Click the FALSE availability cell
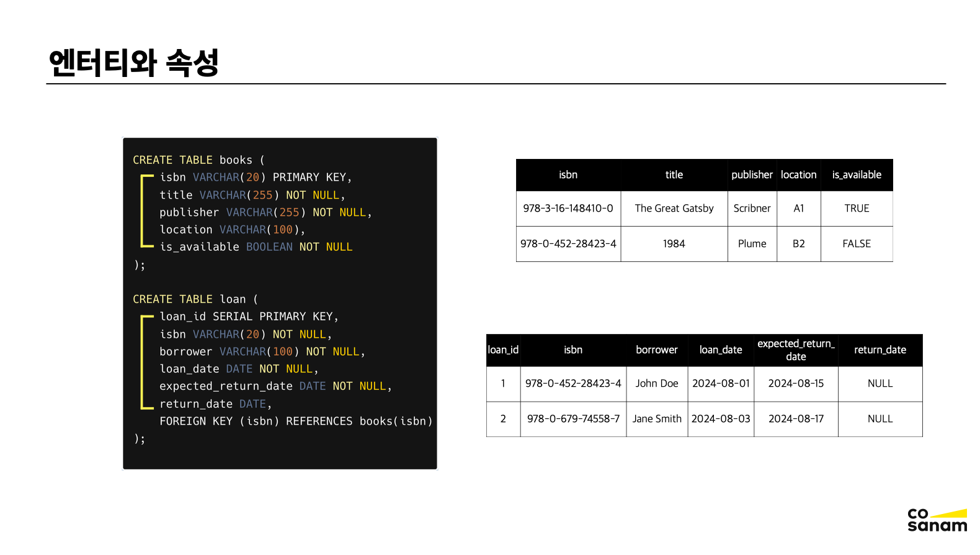 click(856, 244)
